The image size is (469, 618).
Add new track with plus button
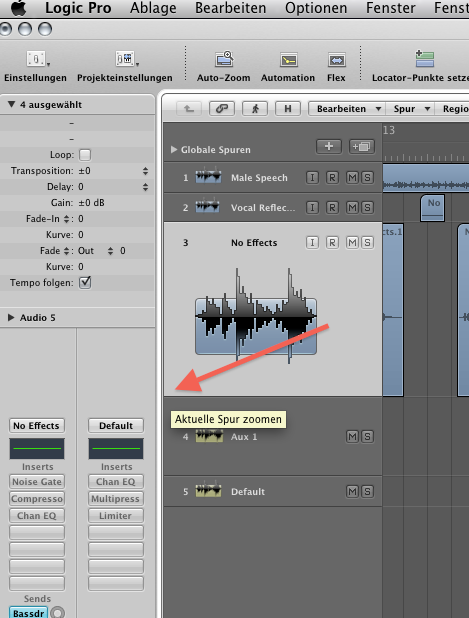click(329, 147)
